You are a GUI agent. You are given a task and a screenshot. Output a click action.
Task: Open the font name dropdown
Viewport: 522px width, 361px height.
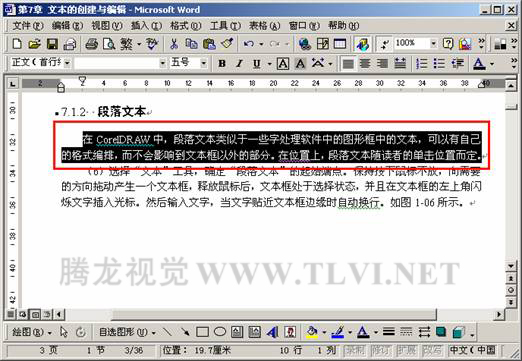point(163,63)
